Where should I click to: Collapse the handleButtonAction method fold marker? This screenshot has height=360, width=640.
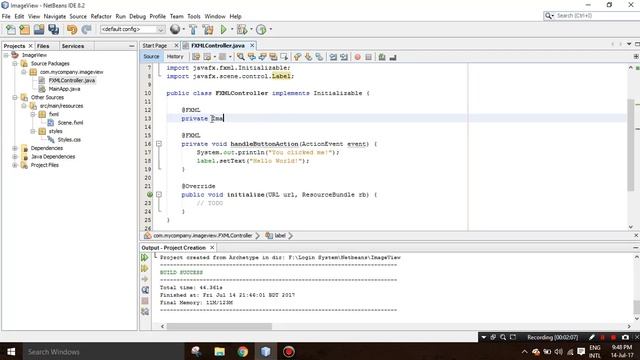coord(159,144)
